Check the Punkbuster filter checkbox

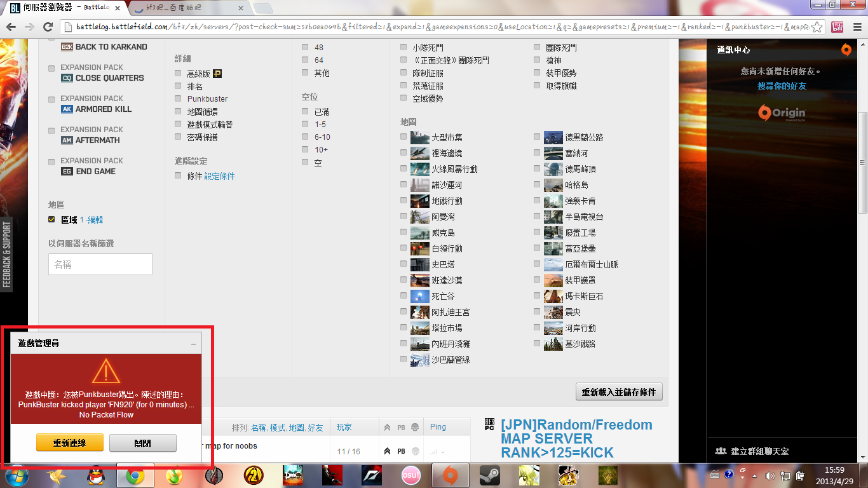coord(178,98)
